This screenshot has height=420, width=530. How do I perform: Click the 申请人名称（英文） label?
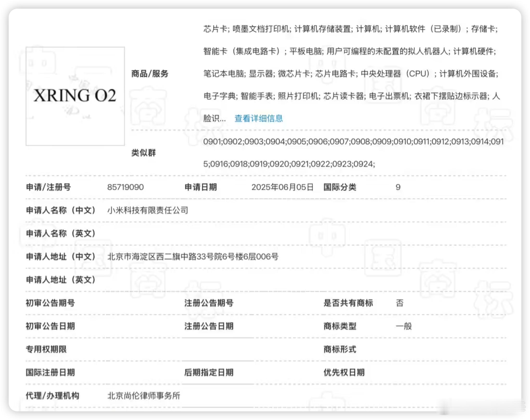click(x=61, y=233)
